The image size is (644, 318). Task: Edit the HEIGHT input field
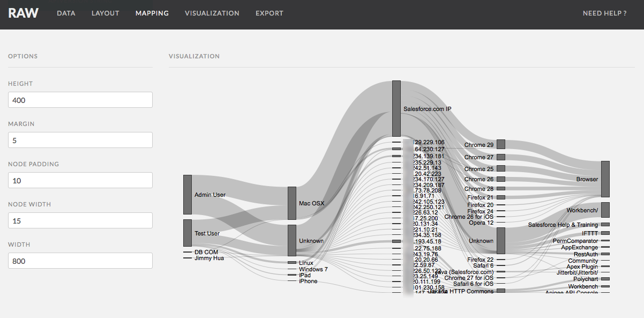[80, 100]
